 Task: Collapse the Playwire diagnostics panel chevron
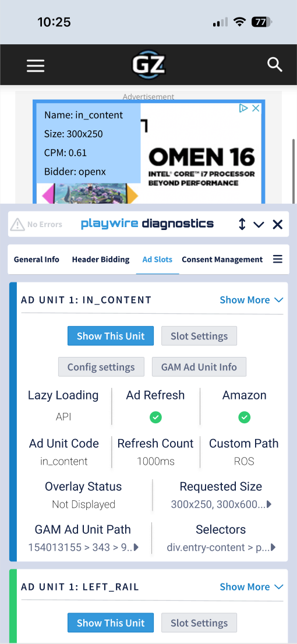pos(259,224)
